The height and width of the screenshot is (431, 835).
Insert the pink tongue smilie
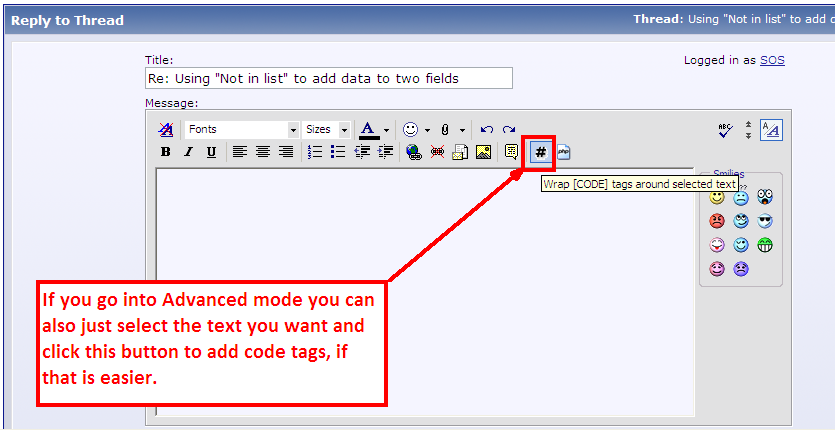(x=717, y=245)
